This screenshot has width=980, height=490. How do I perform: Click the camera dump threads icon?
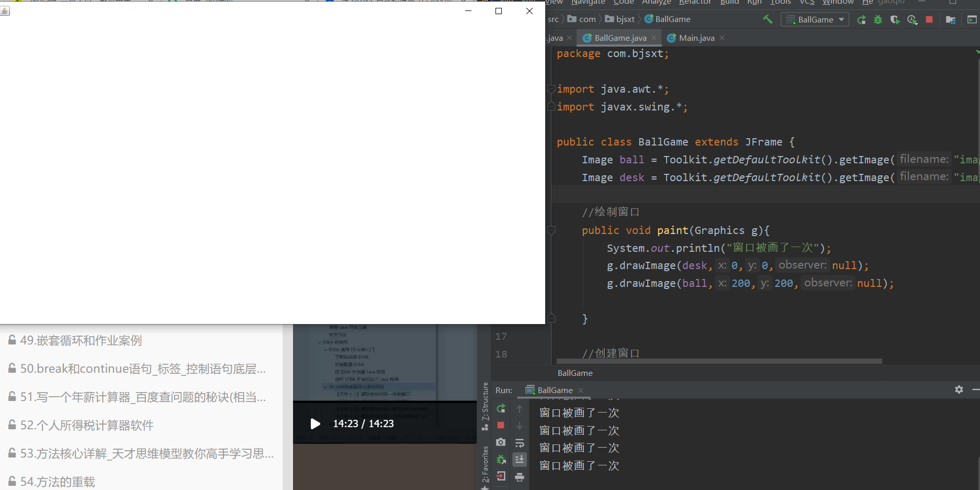501,442
